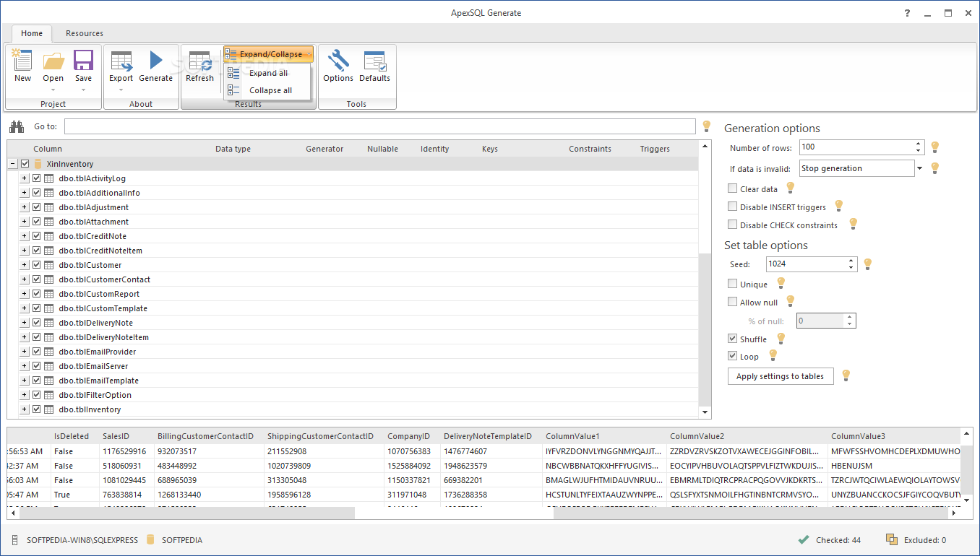Viewport: 980px width, 556px height.
Task: Click the Data type column header
Action: tap(233, 149)
